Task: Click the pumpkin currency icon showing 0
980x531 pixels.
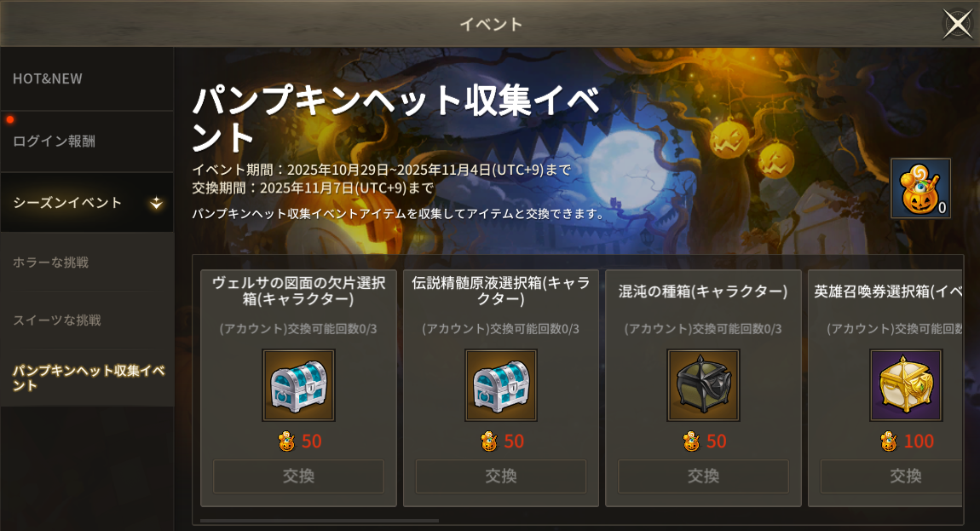Action: pyautogui.click(x=920, y=188)
